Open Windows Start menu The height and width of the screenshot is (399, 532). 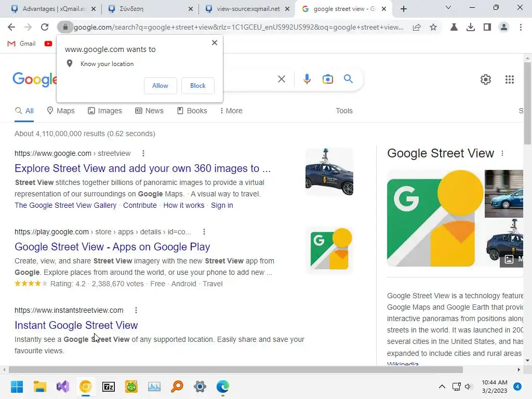17,387
